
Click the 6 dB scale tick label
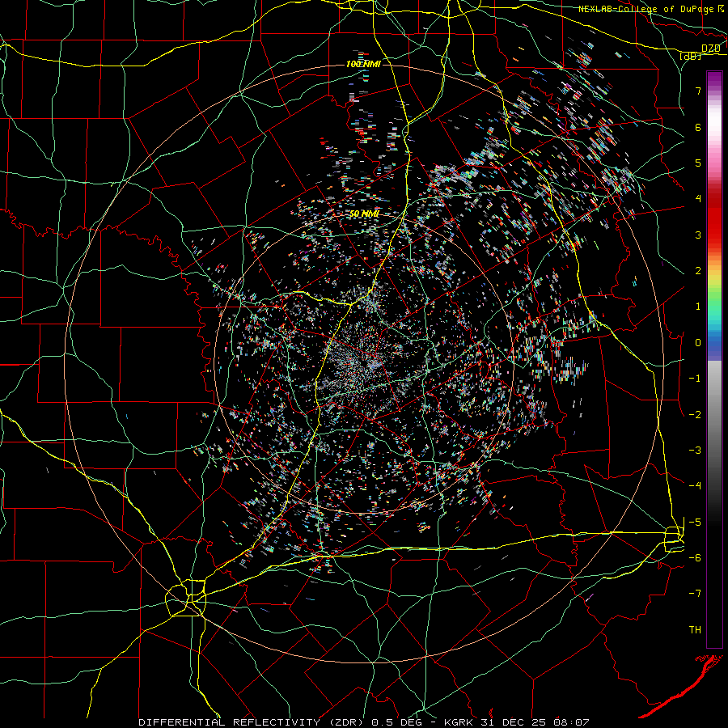tap(698, 127)
